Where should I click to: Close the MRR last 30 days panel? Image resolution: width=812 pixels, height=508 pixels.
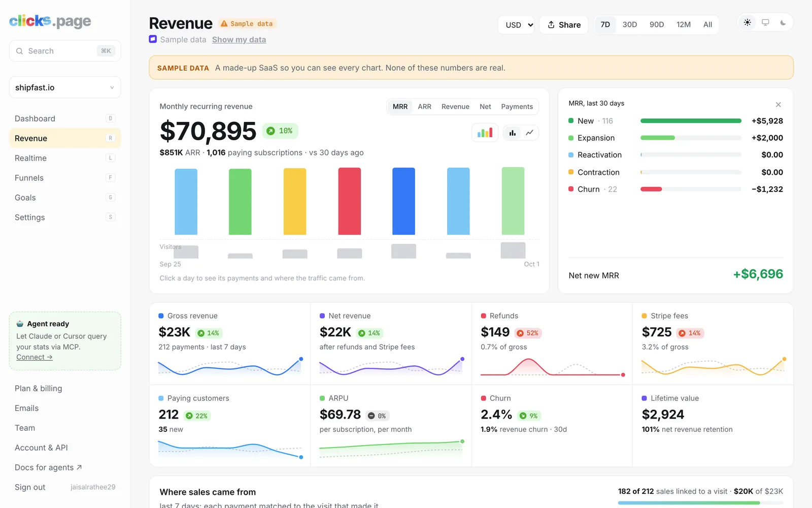click(x=778, y=105)
